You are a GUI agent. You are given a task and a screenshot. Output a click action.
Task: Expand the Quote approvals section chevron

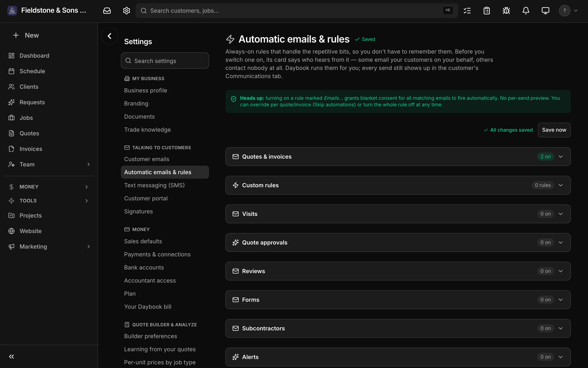[x=561, y=242]
